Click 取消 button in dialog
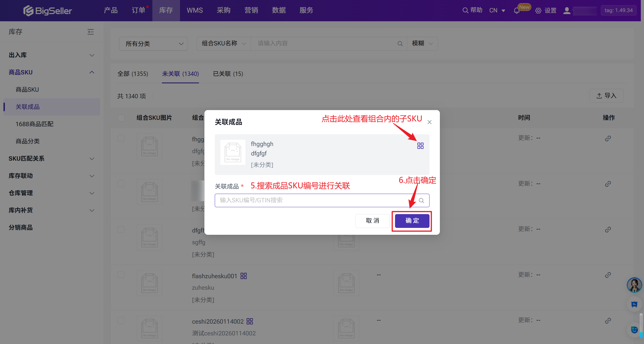 [x=372, y=221]
